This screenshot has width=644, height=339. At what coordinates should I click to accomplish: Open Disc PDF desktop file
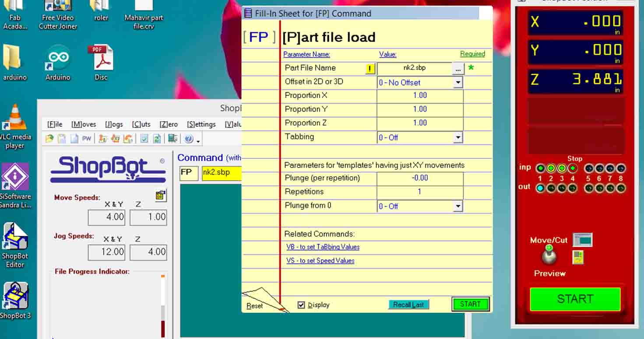coord(101,63)
